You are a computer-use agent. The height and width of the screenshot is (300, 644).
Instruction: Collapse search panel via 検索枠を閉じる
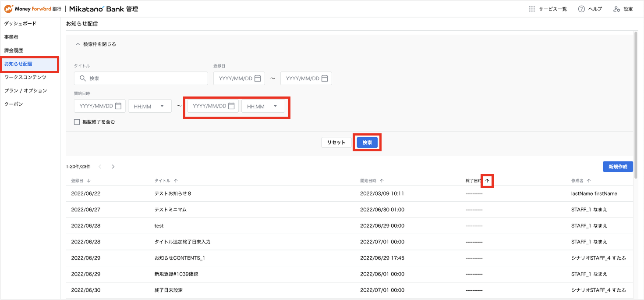click(x=96, y=44)
